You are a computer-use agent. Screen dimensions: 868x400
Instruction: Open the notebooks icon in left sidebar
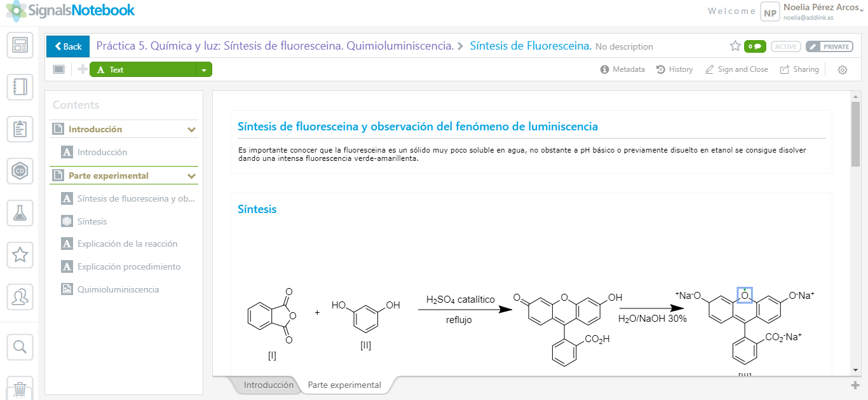[20, 87]
